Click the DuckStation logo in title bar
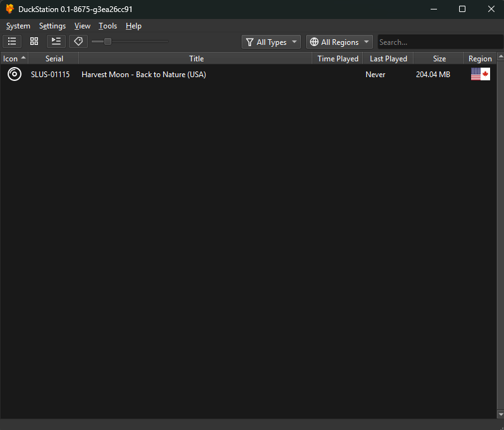The height and width of the screenshot is (430, 504). (9, 9)
